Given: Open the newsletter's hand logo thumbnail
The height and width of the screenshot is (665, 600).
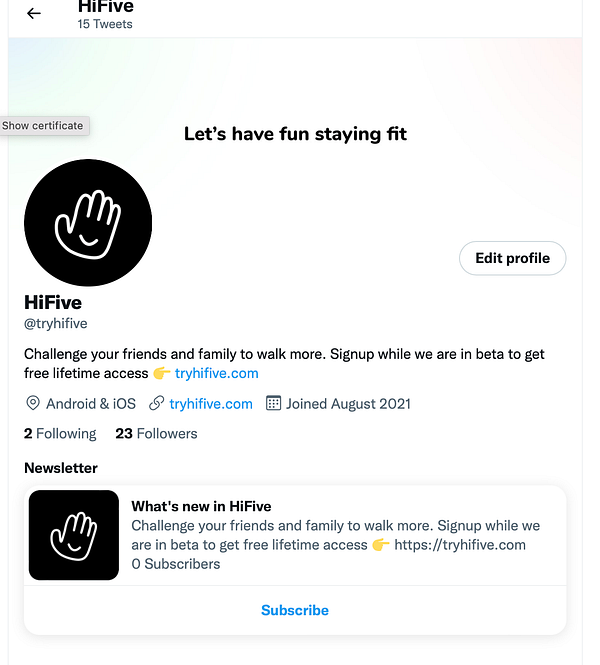Looking at the screenshot, I should click(x=74, y=535).
